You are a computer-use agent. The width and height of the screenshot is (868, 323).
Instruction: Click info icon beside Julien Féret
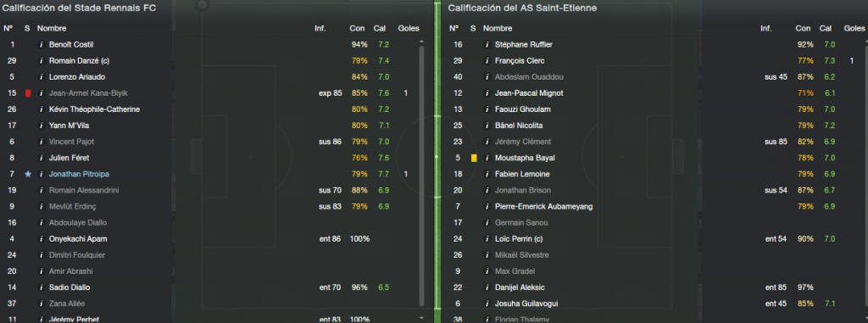(x=41, y=158)
